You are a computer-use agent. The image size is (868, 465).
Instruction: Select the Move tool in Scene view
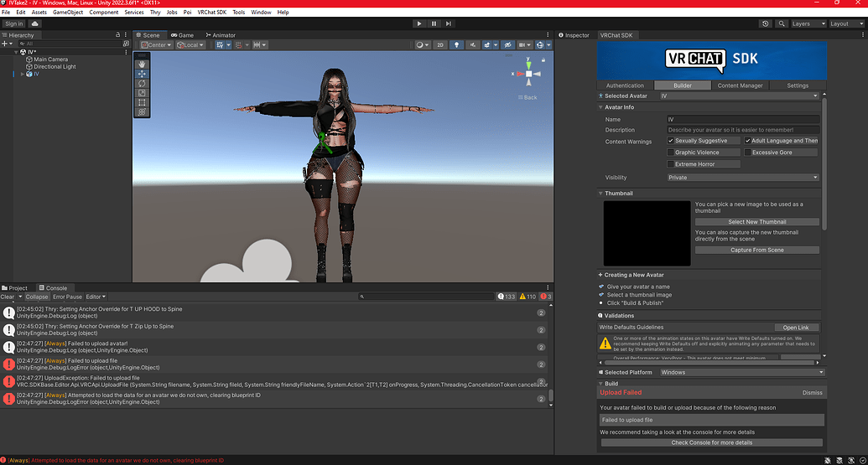coord(142,74)
